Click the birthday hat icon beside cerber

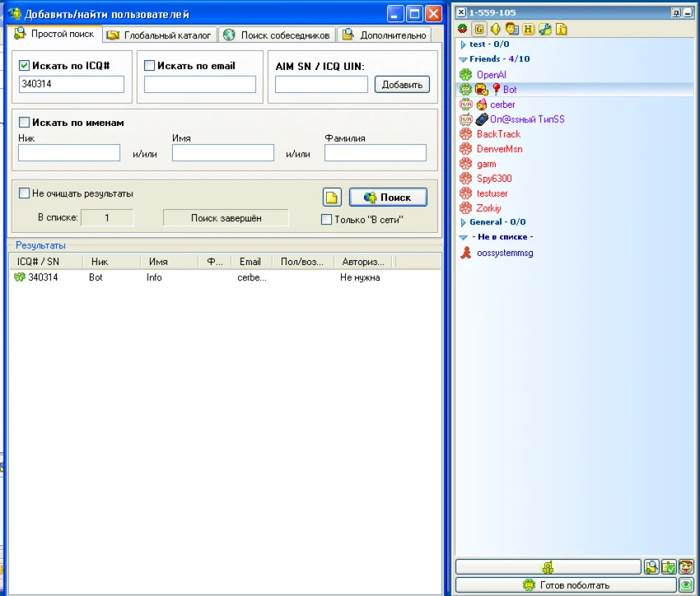click(x=482, y=104)
